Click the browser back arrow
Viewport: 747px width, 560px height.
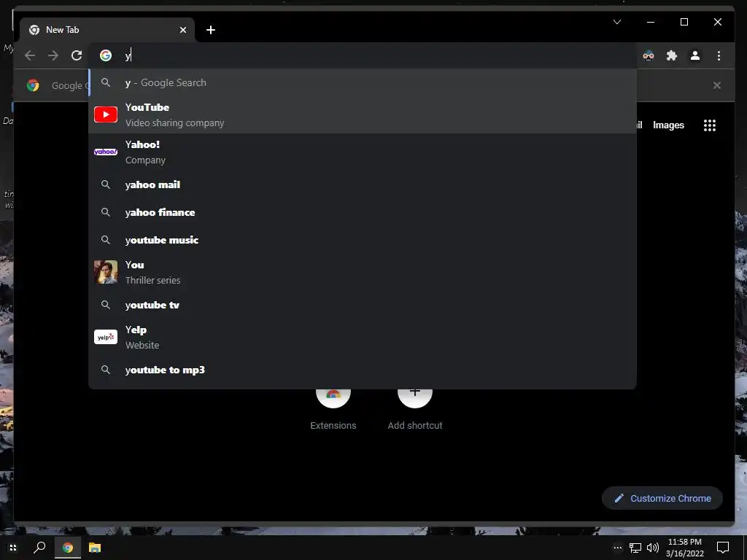click(x=30, y=55)
